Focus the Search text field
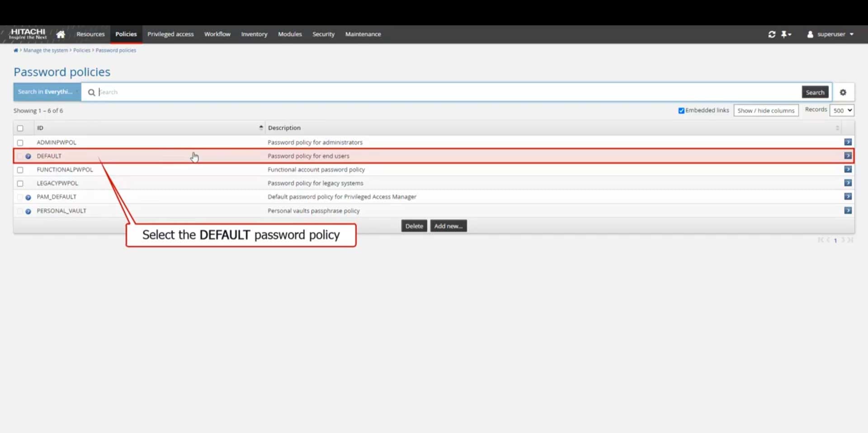Viewport: 868px width, 433px height. (x=448, y=92)
